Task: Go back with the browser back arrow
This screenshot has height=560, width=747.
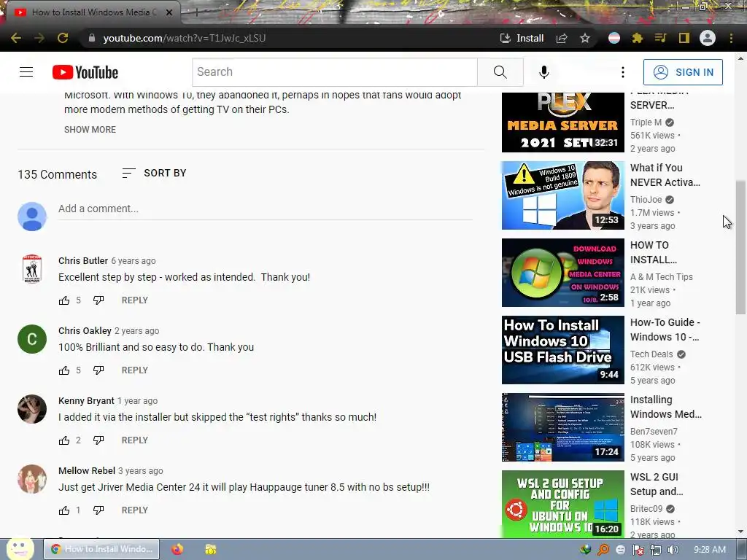Action: pos(16,38)
